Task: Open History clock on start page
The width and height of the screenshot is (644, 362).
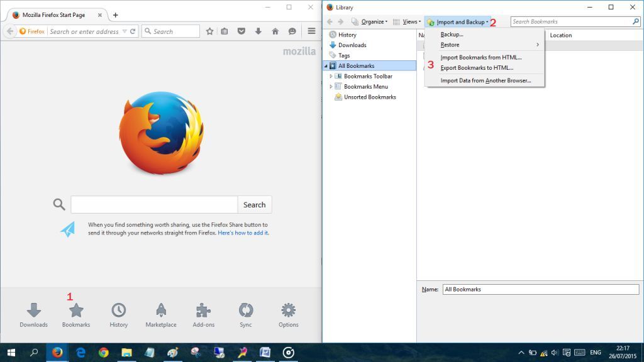Action: pyautogui.click(x=119, y=315)
